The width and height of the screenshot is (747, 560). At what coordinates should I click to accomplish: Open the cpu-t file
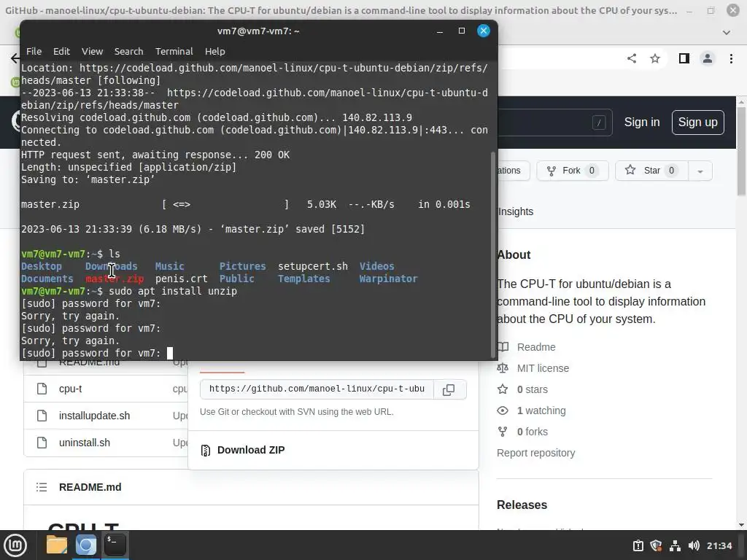coord(71,389)
